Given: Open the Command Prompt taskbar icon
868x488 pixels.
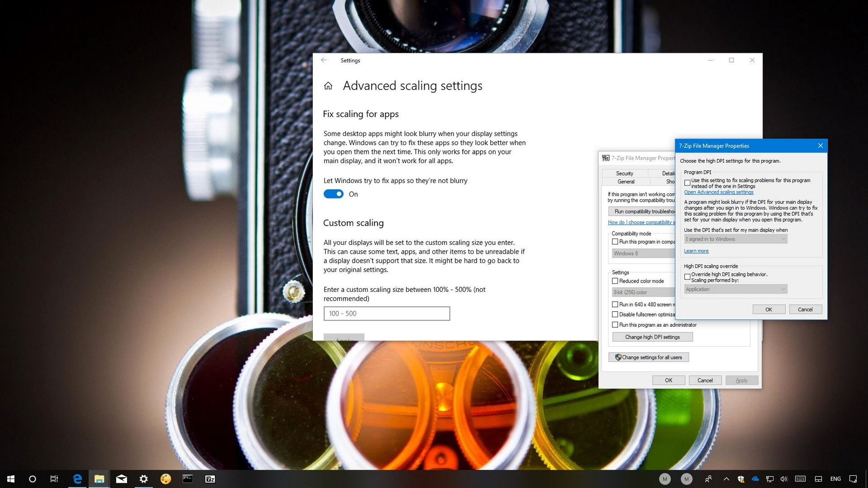Looking at the screenshot, I should click(189, 479).
